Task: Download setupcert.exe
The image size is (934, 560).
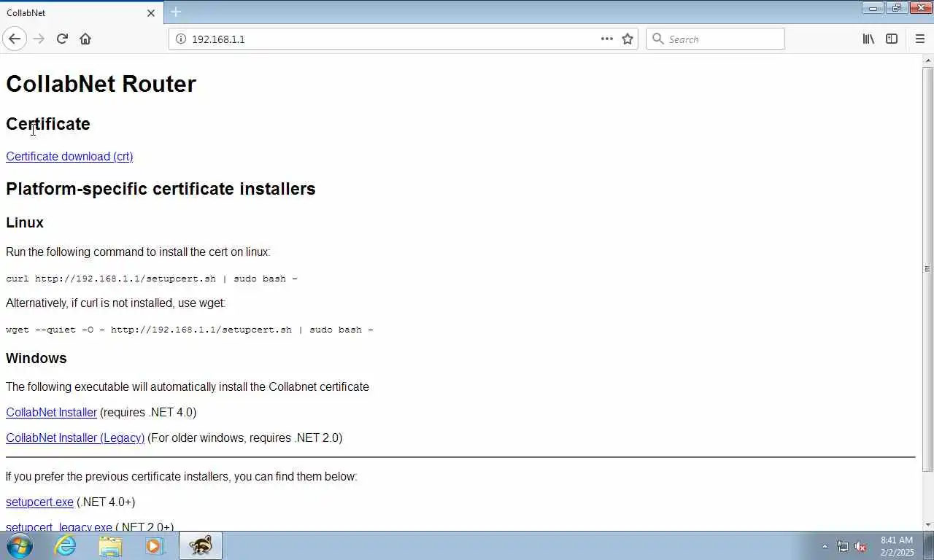Action: point(39,502)
